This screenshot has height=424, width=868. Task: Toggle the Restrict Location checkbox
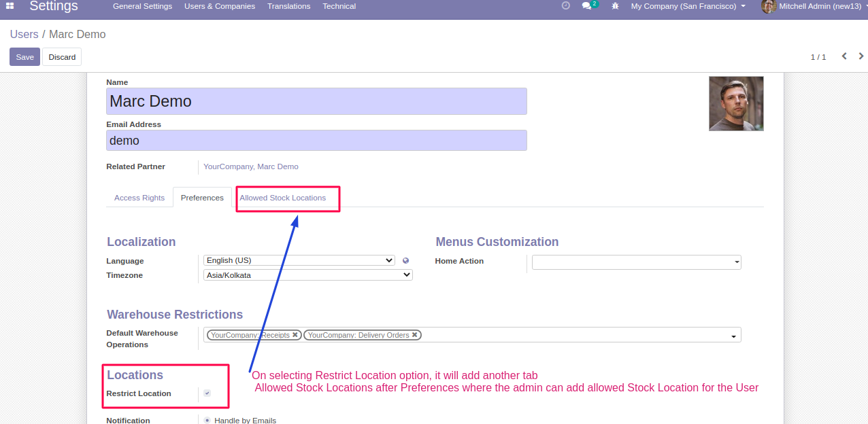pos(207,393)
